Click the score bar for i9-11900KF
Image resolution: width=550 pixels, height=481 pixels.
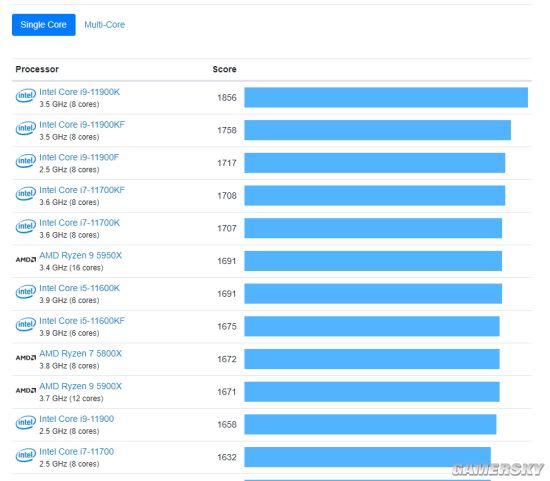[378, 130]
